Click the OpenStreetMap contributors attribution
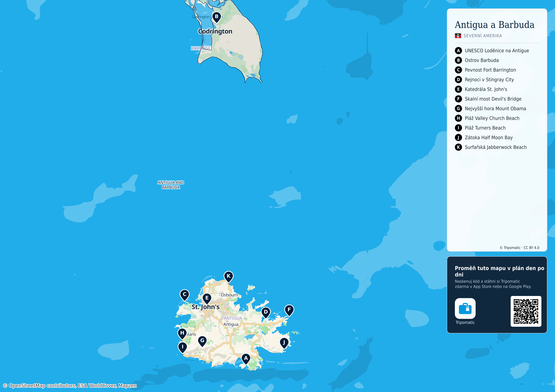The width and height of the screenshot is (555, 392). pos(70,385)
